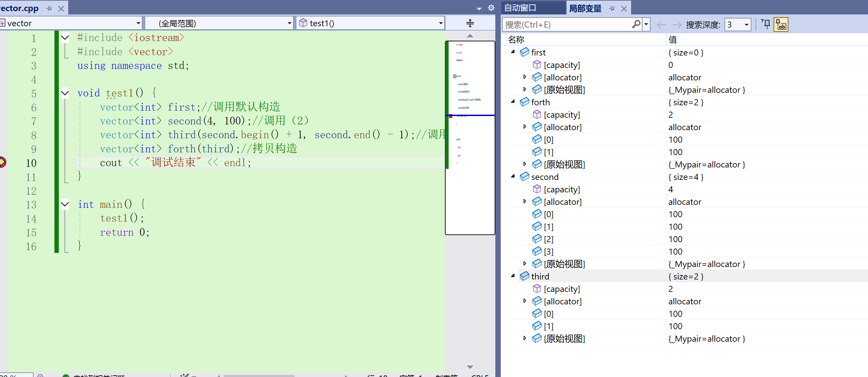The width and height of the screenshot is (868, 377).
Task: Open the test1() function dropdown
Action: tap(441, 23)
